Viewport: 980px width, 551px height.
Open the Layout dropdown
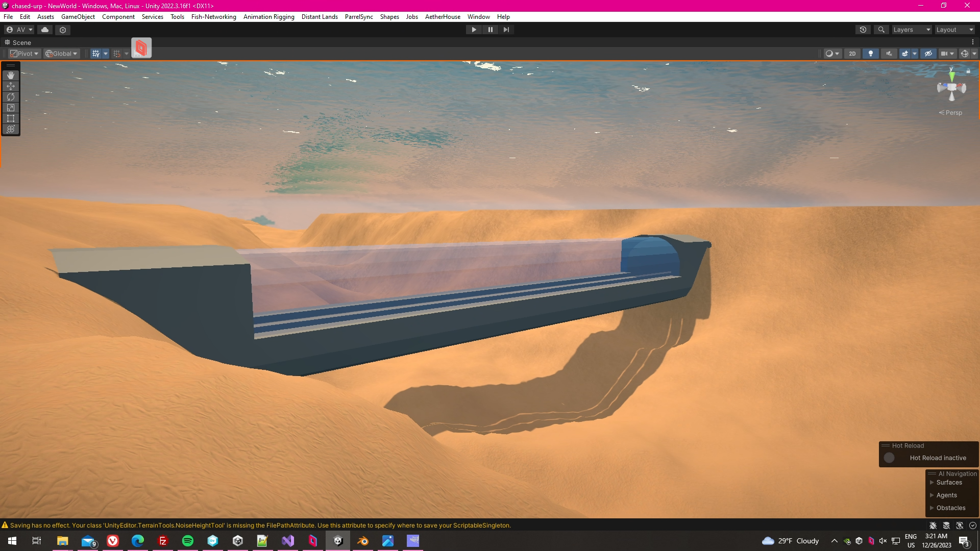click(954, 30)
